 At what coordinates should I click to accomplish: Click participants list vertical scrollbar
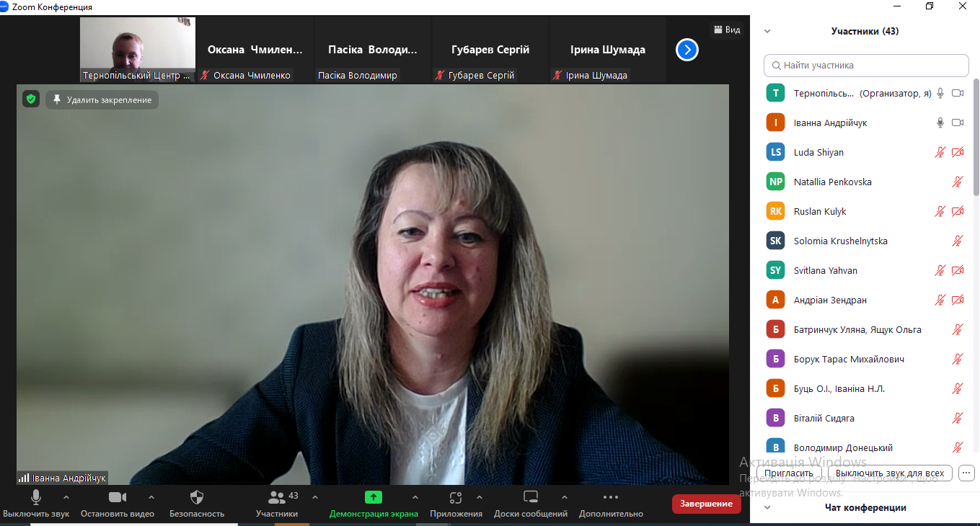tap(976, 137)
